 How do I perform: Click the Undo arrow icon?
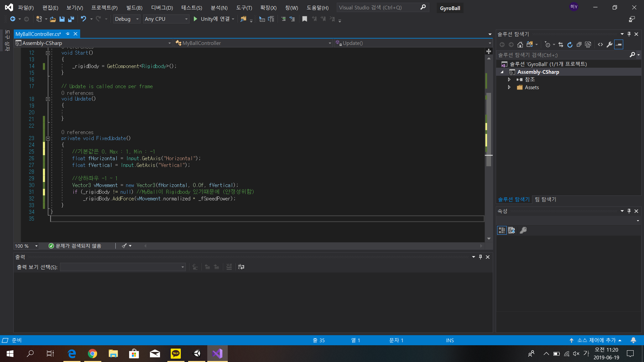(84, 19)
